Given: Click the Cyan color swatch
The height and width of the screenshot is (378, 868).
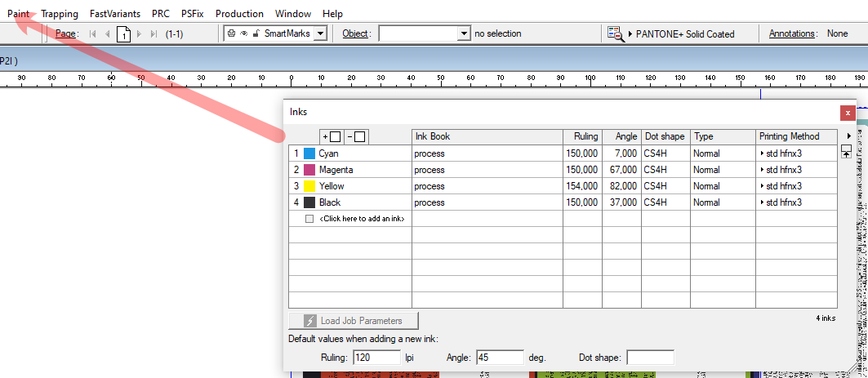Looking at the screenshot, I should click(309, 153).
